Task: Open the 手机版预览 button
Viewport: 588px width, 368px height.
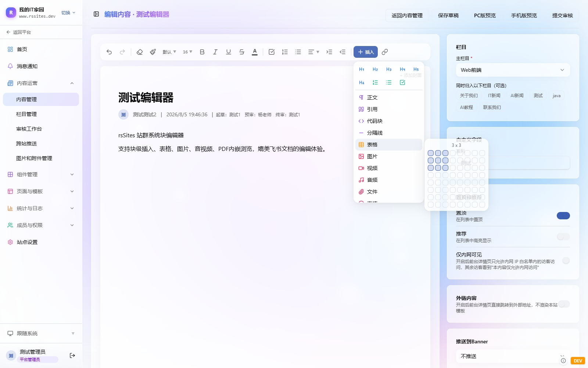Action: (x=524, y=15)
